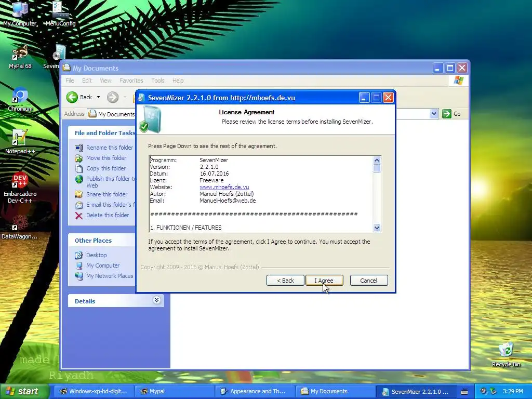Screen dimensions: 532x399
Task: Click Share this folder icon
Action: pos(79,194)
